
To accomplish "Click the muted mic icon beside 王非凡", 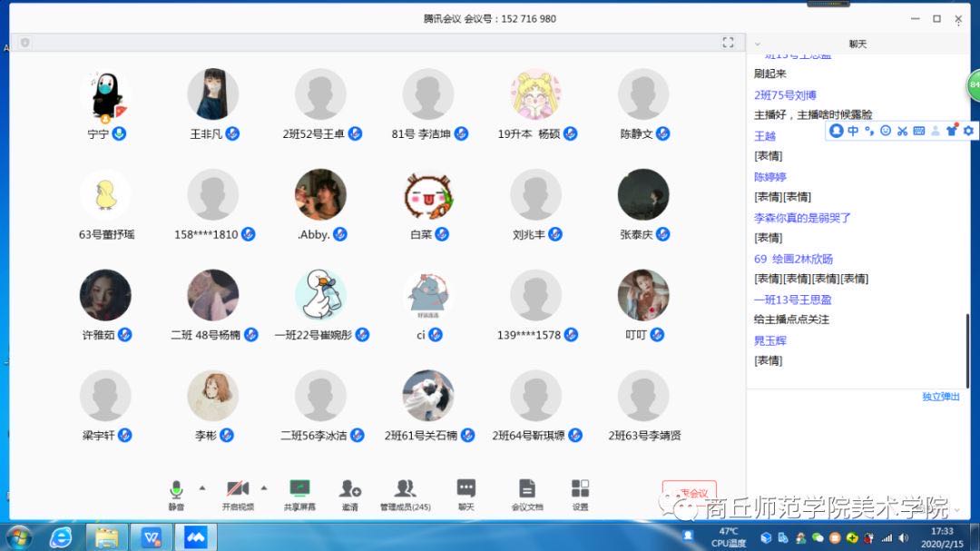I will click(x=232, y=133).
